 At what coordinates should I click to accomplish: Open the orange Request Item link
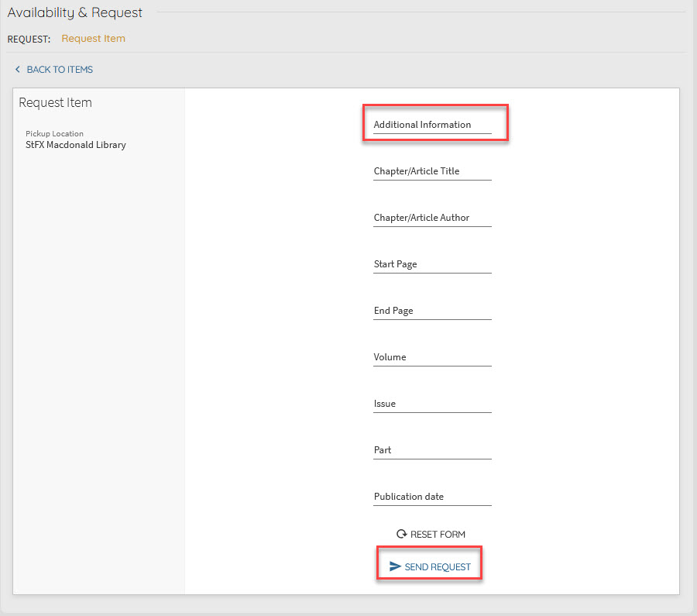tap(93, 39)
